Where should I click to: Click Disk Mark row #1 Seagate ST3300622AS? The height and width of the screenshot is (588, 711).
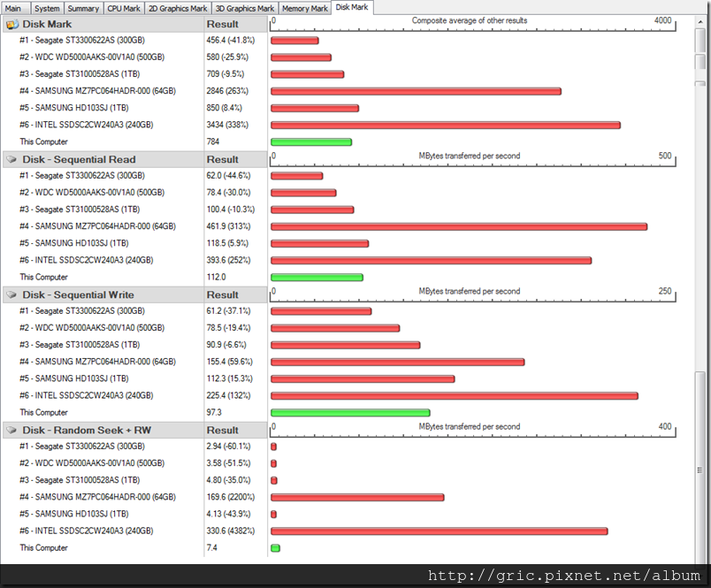82,41
